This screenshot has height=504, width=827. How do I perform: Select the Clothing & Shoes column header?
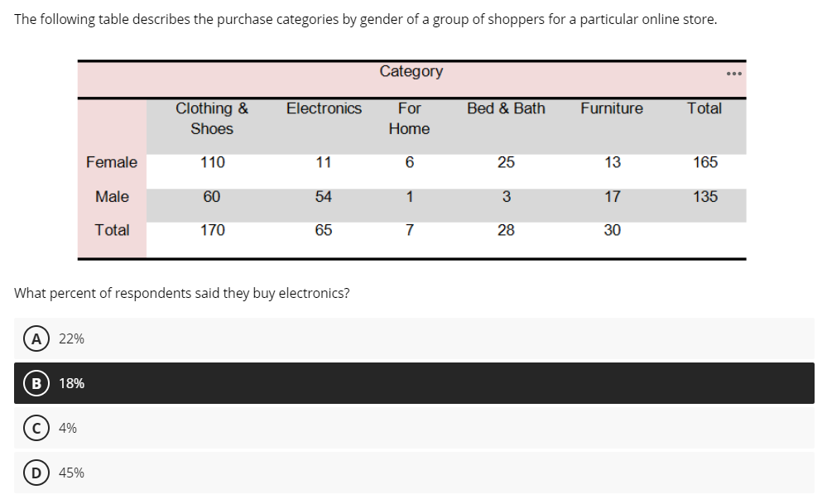click(211, 118)
